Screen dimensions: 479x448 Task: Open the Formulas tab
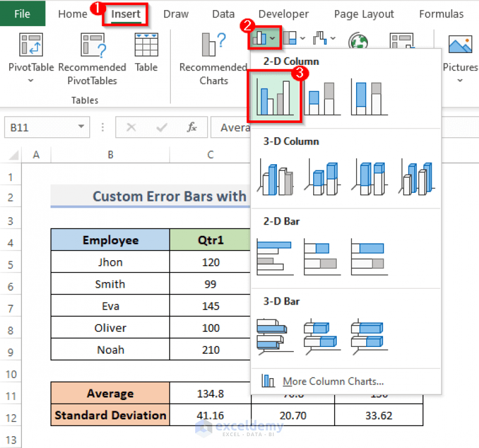[x=441, y=14]
